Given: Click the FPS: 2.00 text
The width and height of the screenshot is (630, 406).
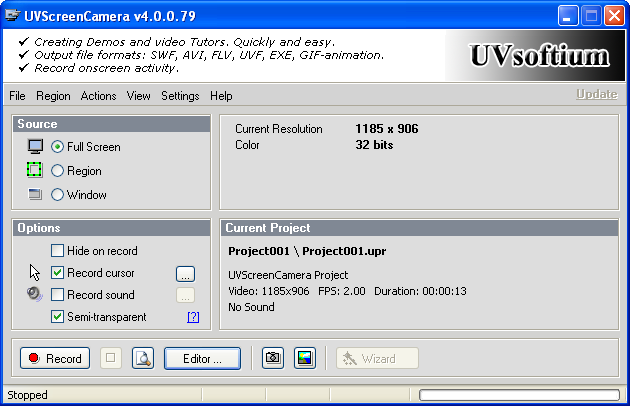Looking at the screenshot, I should (x=342, y=291).
